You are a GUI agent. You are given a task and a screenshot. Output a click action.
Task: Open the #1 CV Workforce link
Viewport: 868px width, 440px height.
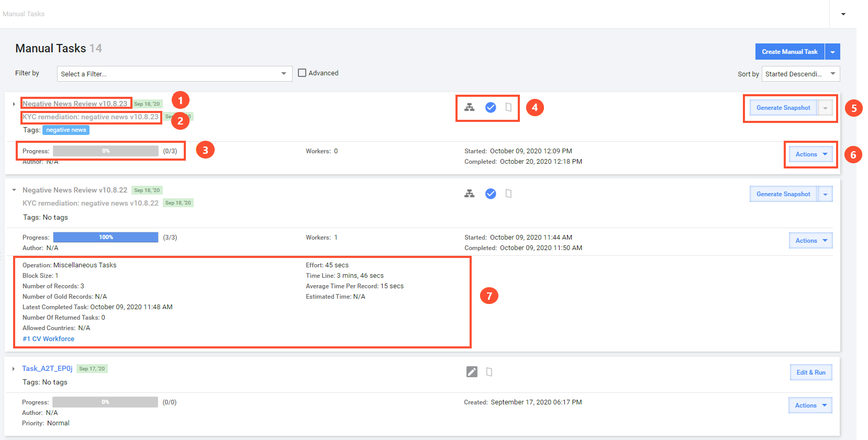click(49, 339)
